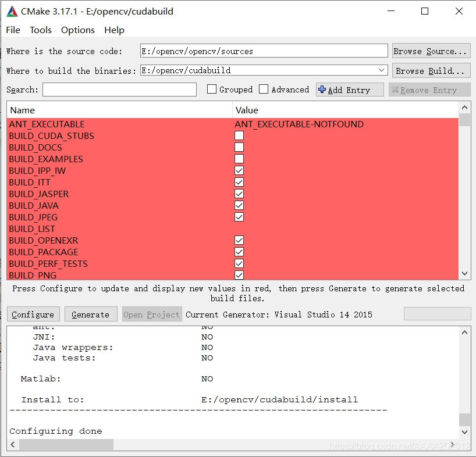Click the entry list scroll up arrow
Viewport: 476px width, 457px height.
pos(464,108)
